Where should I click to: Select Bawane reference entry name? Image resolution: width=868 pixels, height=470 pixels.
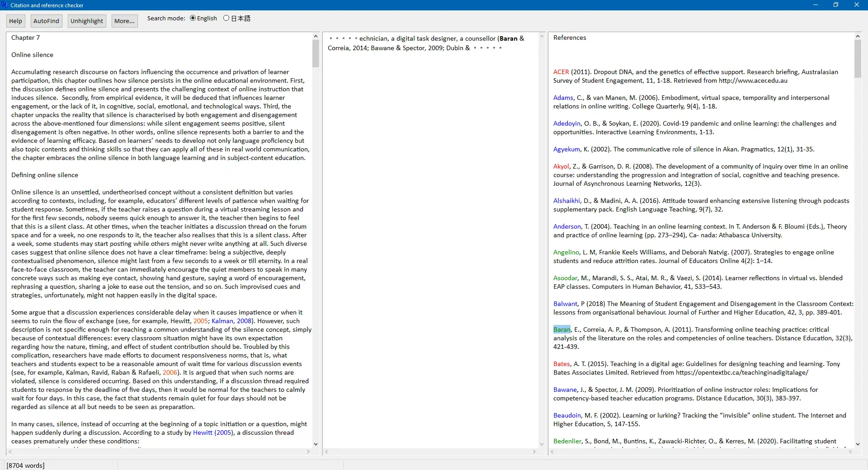(x=565, y=390)
